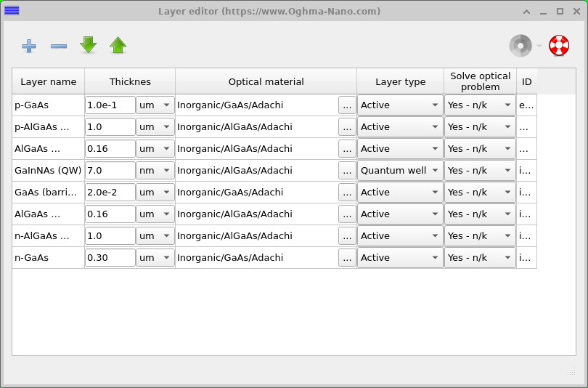
Task: Click Inorganic/GaAs/Adachi text in n-GaAs row
Action: (x=230, y=257)
